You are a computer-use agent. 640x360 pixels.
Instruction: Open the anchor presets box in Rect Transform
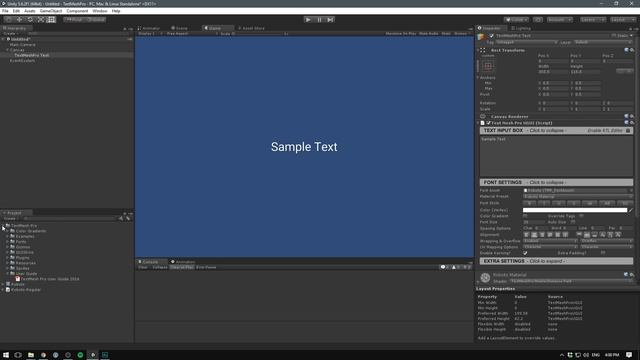488,66
